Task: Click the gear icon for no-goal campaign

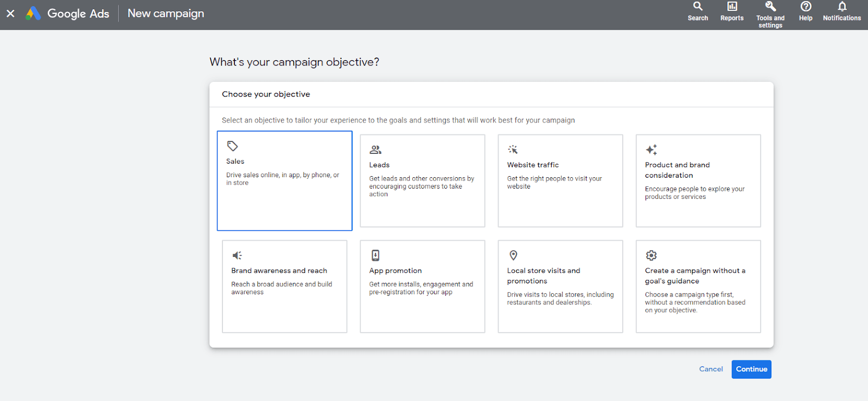Action: (651, 255)
